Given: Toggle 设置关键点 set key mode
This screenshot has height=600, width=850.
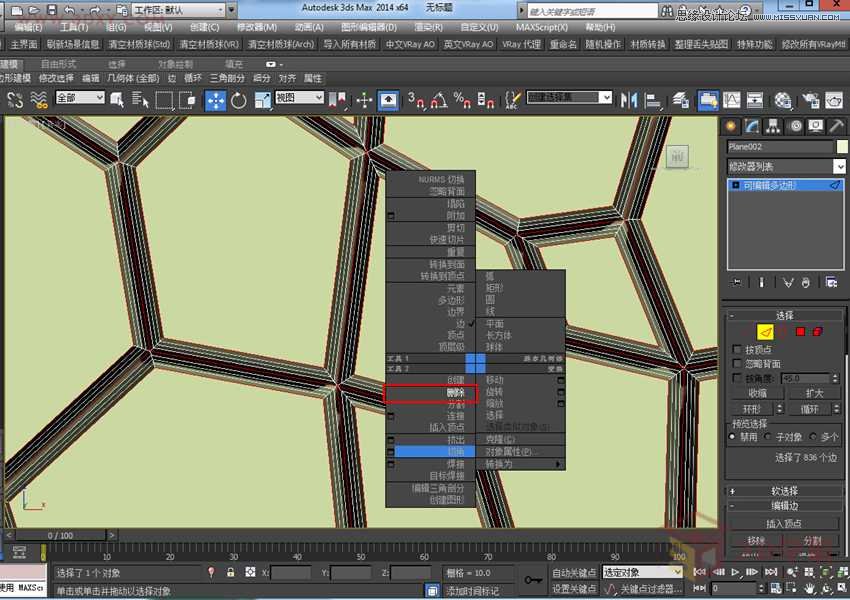Looking at the screenshot, I should [574, 589].
